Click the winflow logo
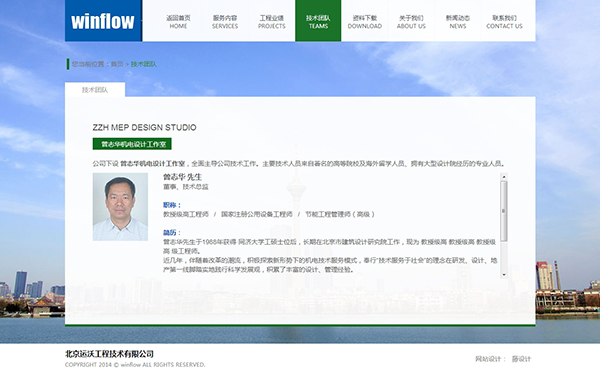600x375 pixels. pos(103,21)
